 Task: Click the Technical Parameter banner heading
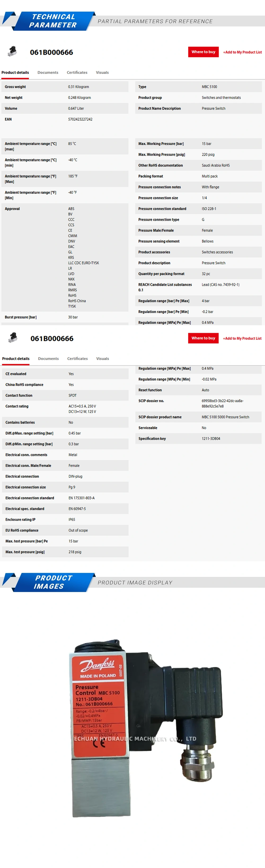click(53, 21)
